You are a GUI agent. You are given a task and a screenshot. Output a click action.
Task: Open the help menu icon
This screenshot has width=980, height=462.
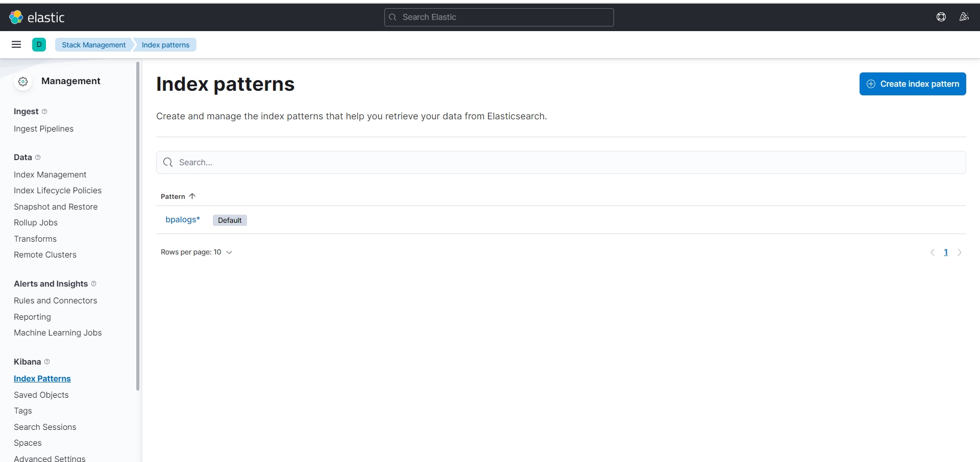point(941,17)
